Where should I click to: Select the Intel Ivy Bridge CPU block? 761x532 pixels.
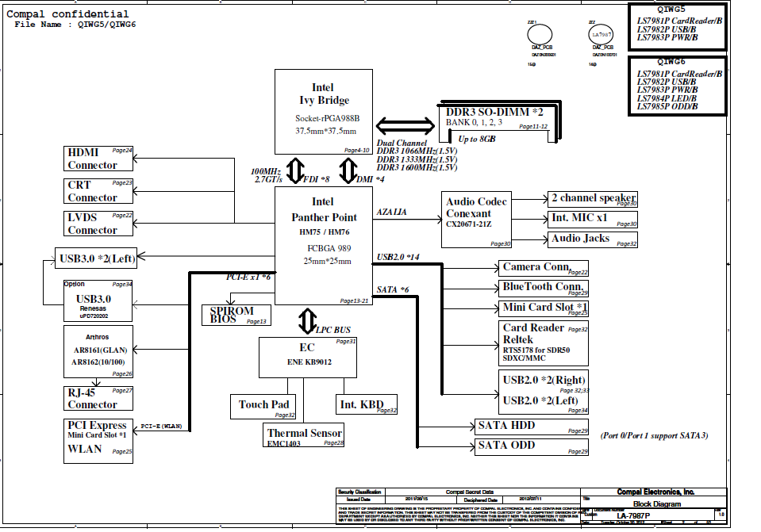pos(323,111)
